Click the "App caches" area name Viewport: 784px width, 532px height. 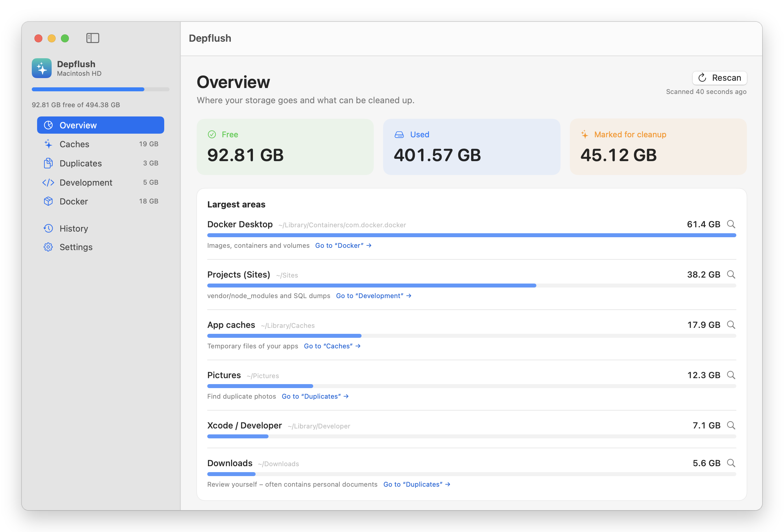[231, 325]
